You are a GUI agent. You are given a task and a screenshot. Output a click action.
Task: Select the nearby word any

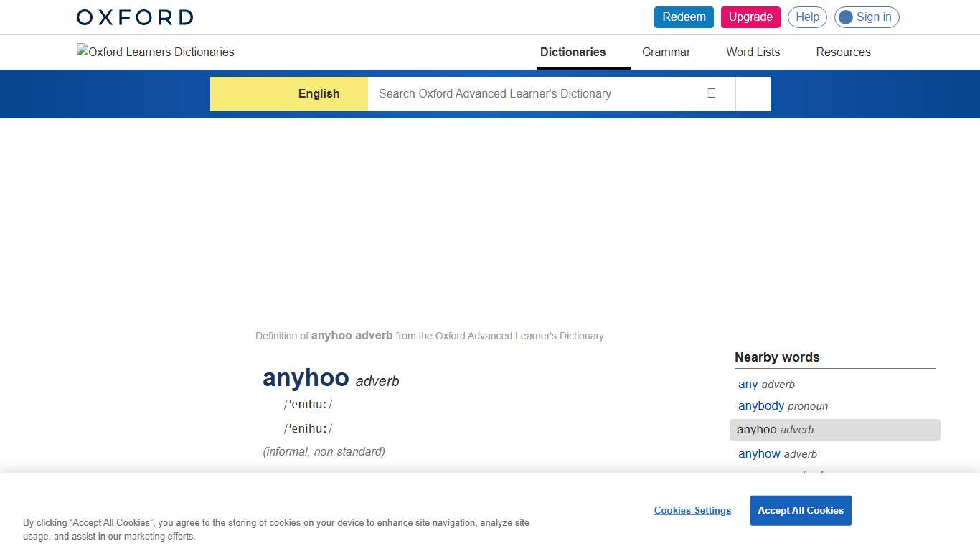(x=747, y=384)
